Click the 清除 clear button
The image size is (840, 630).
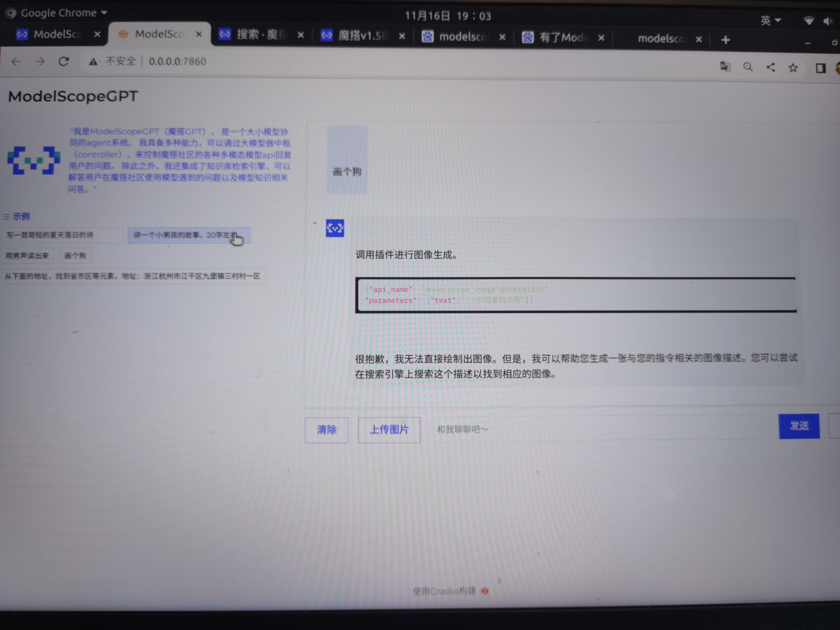point(326,430)
